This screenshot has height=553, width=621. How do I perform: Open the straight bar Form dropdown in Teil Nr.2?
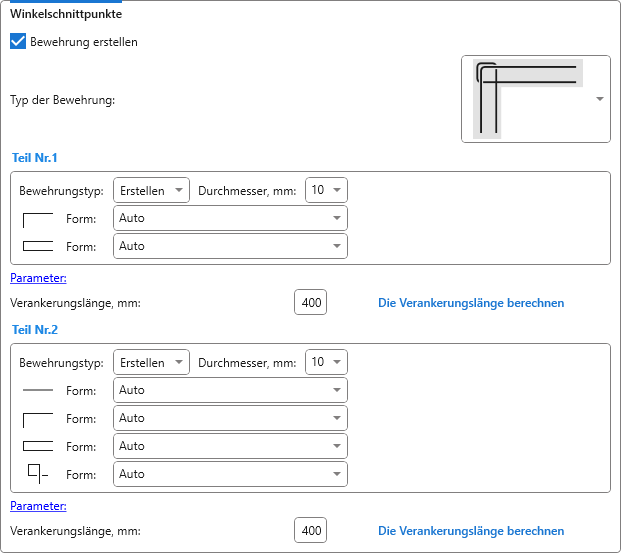coord(230,390)
